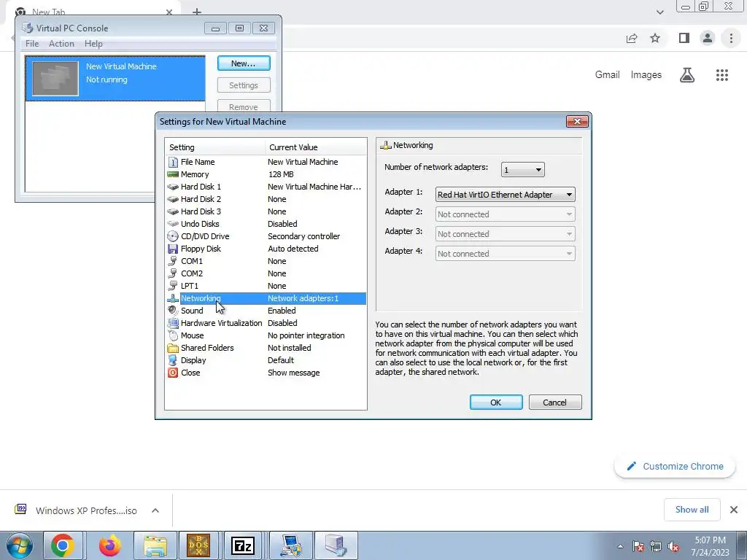This screenshot has width=747, height=560.
Task: Click the Hard Disk 1 drive icon
Action: pos(173,187)
